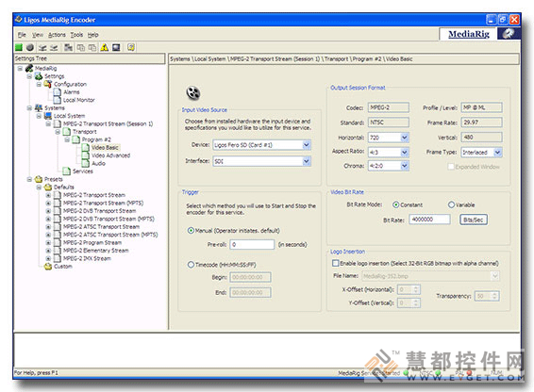Screen dimensions: 534x392
Task: Collapse the Presets tree node
Action: click(29, 179)
